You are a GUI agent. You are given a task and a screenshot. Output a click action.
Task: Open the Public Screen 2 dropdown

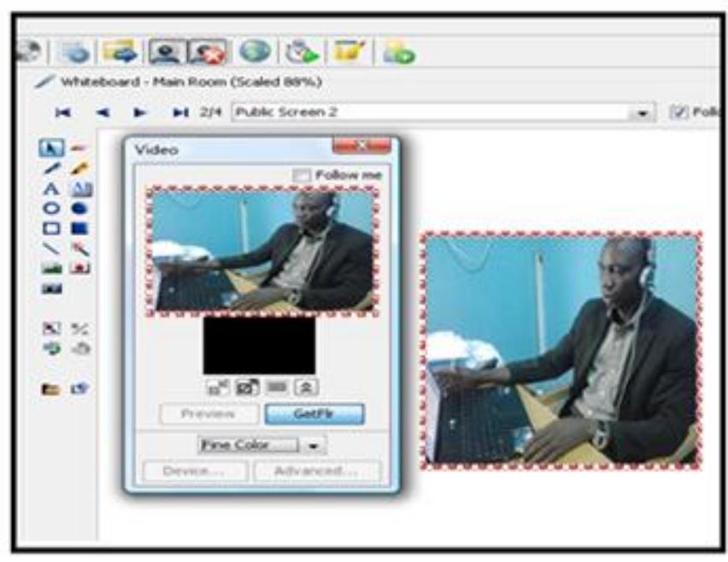click(x=643, y=113)
